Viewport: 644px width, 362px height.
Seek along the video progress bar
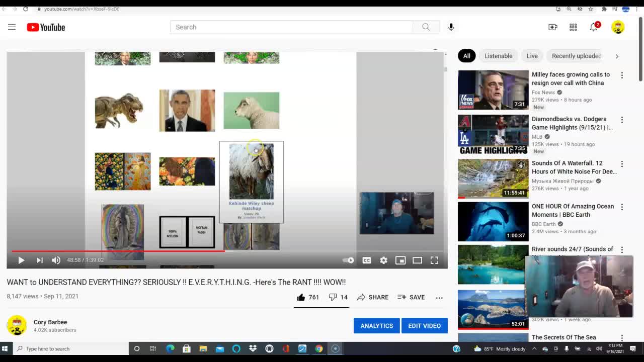pyautogui.click(x=227, y=251)
